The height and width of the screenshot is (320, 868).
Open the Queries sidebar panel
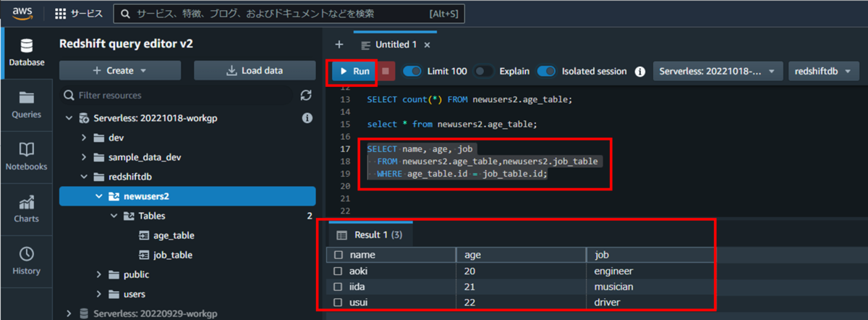tap(26, 105)
